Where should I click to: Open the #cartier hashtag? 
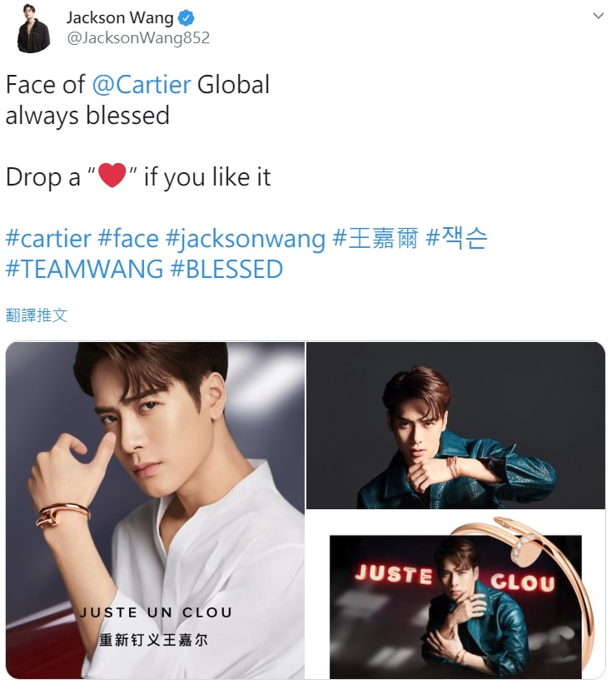48,239
